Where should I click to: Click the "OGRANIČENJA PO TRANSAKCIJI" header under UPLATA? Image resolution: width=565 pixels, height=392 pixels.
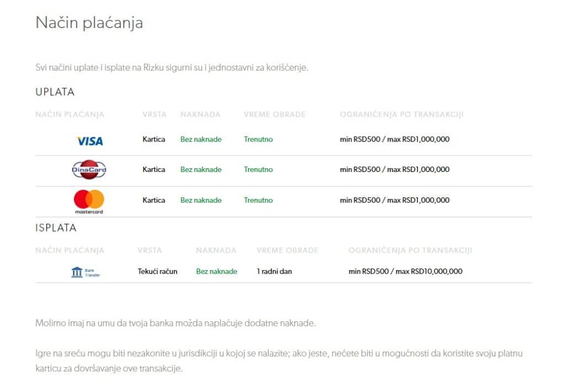pos(401,115)
